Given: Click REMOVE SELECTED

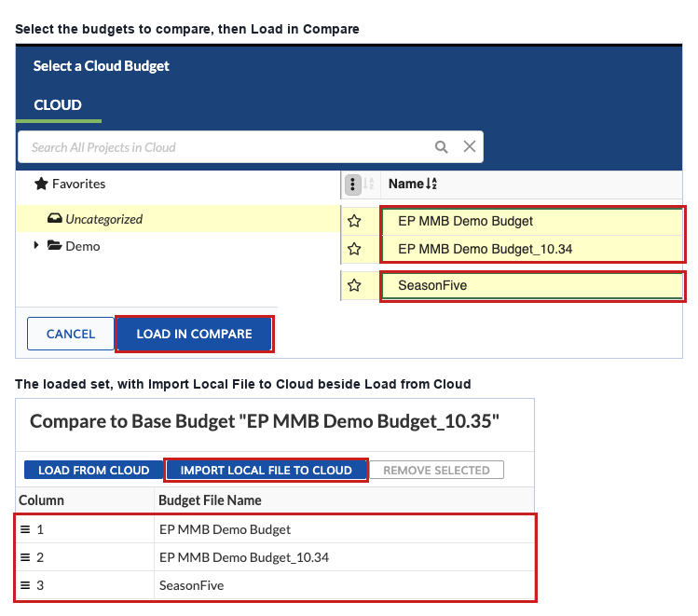Looking at the screenshot, I should pos(437,470).
